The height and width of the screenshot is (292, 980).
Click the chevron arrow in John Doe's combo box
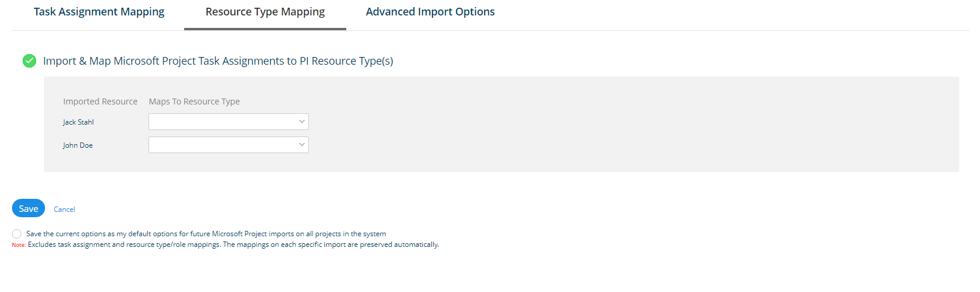coord(302,145)
